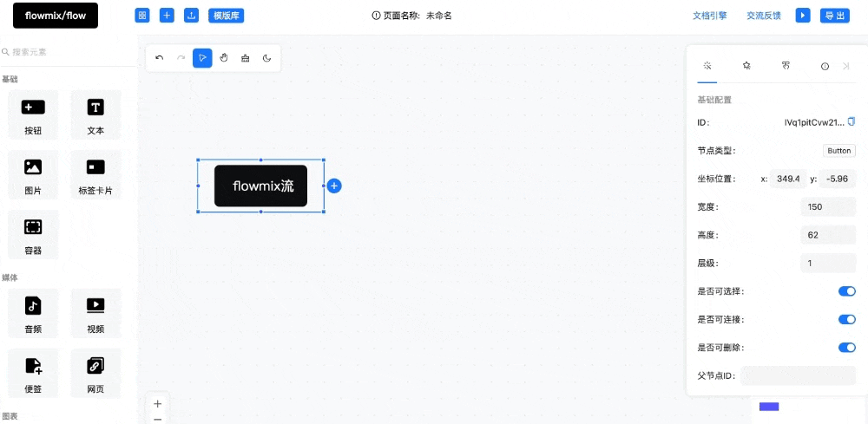Edit the 宽度 width field
The width and height of the screenshot is (868, 424).
828,206
